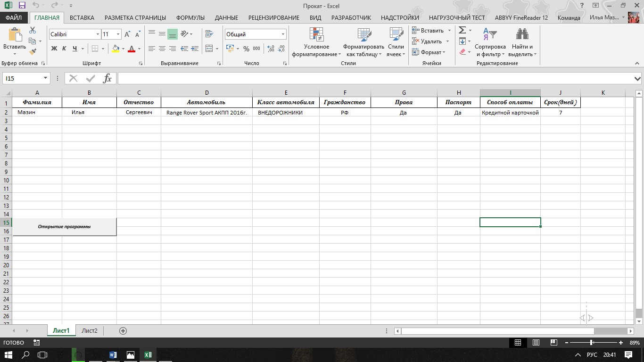This screenshot has height=362, width=644.
Task: Merge and center the selected cells
Action: point(209,49)
